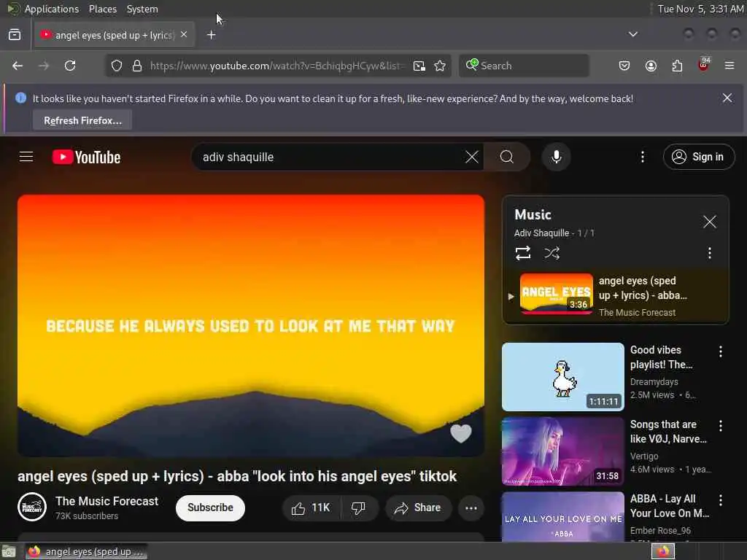Screen dimensions: 747x560
Task: Bookmark this page with the star icon
Action: click(440, 66)
